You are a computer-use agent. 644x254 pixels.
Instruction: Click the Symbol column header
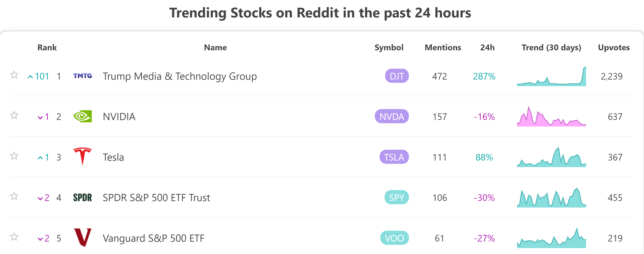389,47
